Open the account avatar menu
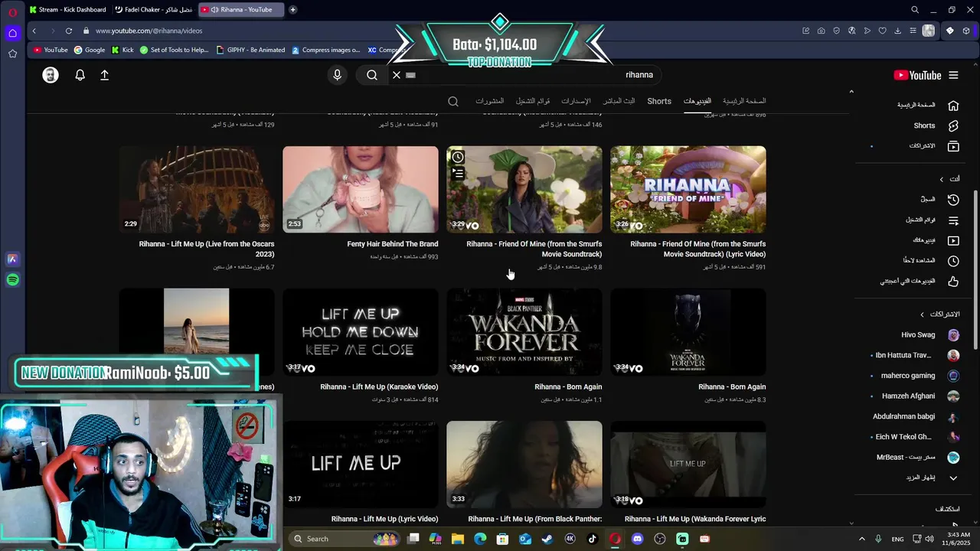980x551 pixels. (x=51, y=75)
